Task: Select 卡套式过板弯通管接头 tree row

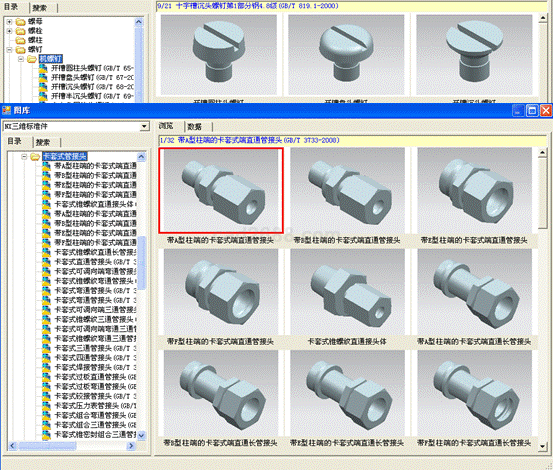Action: [95, 386]
